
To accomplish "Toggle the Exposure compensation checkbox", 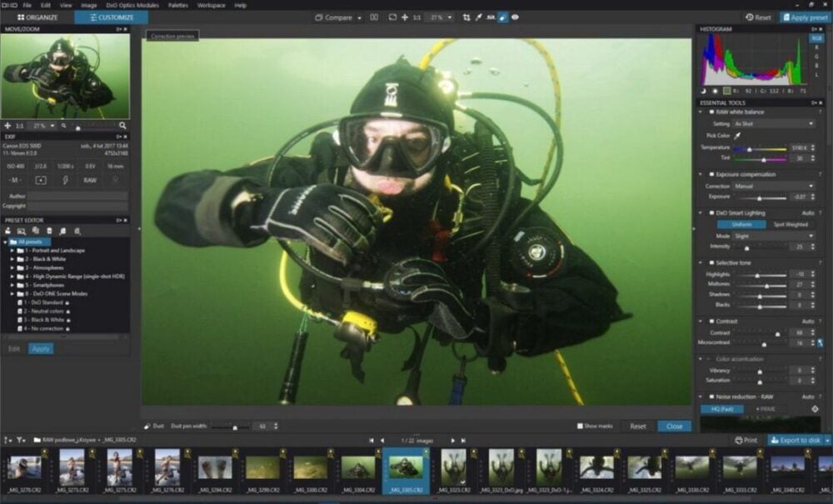I will pyautogui.click(x=712, y=174).
